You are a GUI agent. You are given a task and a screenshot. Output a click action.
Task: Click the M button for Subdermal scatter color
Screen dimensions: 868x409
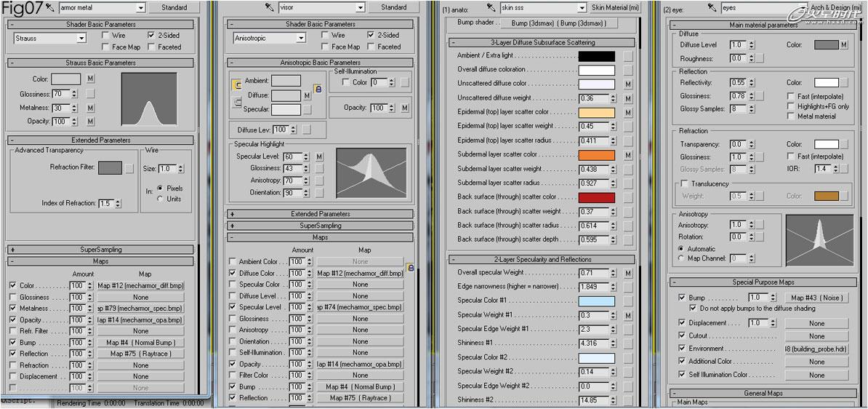click(628, 154)
